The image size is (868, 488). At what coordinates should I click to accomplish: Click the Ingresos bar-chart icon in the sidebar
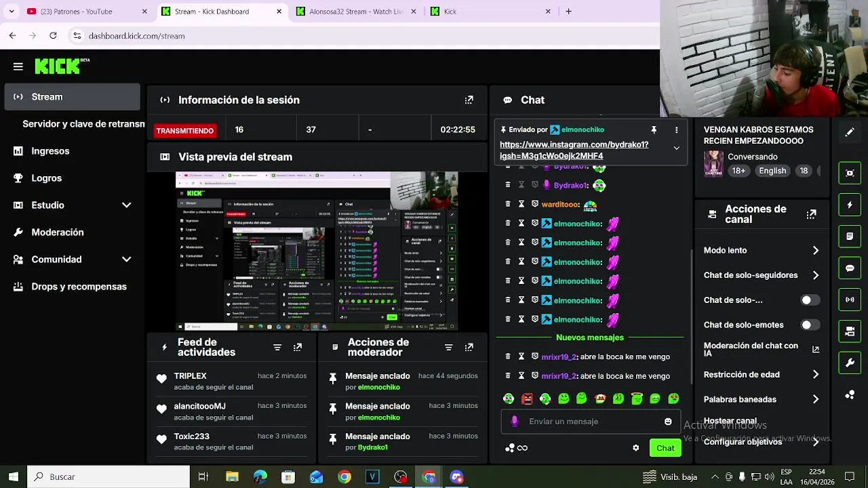coord(18,151)
